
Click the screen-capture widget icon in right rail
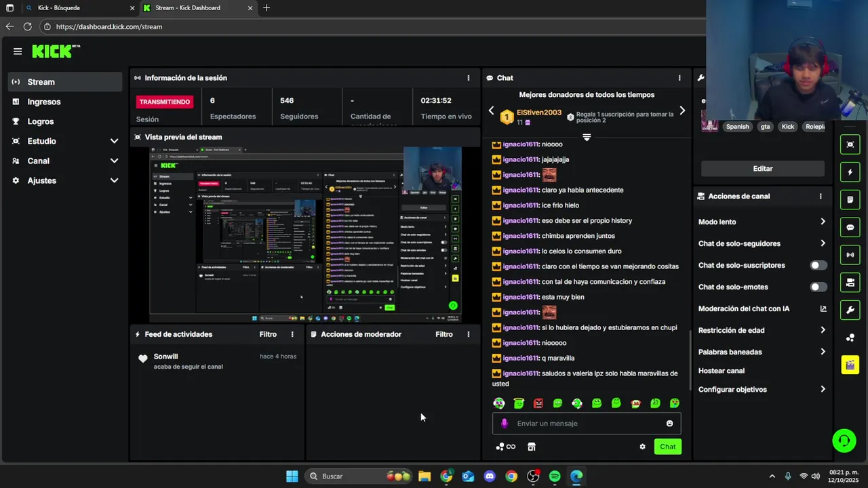tap(850, 144)
